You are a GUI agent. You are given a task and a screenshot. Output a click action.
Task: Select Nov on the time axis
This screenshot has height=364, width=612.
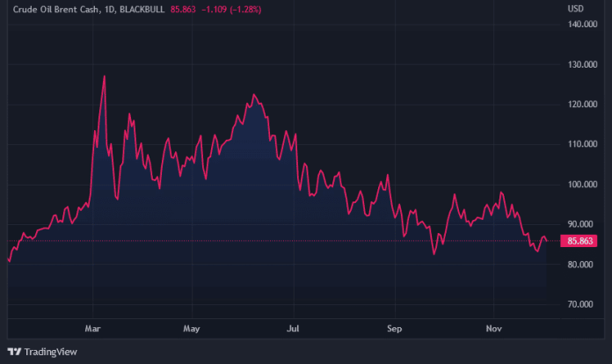pos(494,329)
